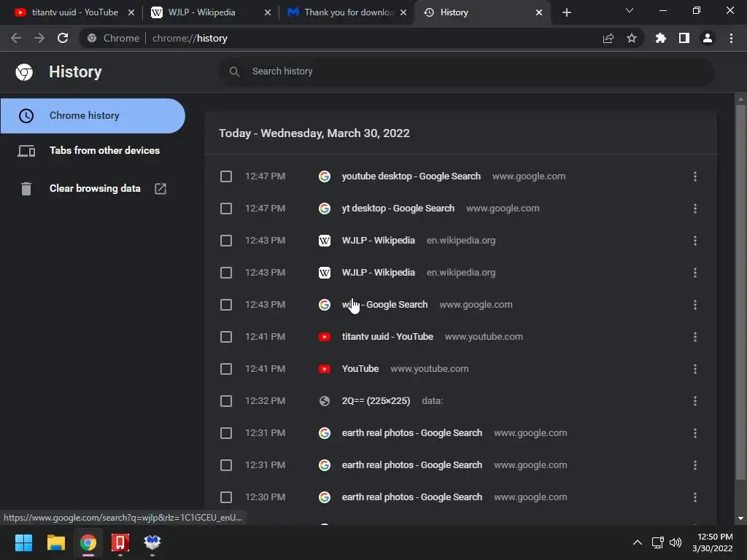Open more actions for yt desktop entry
This screenshot has width=747, height=560.
point(695,209)
